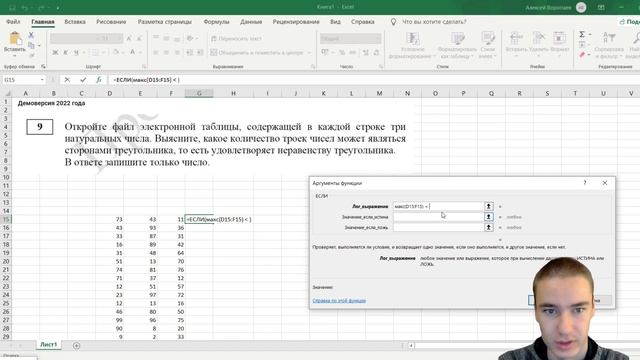Click the percent style icon
The height and width of the screenshot is (360, 640).
(x=342, y=52)
